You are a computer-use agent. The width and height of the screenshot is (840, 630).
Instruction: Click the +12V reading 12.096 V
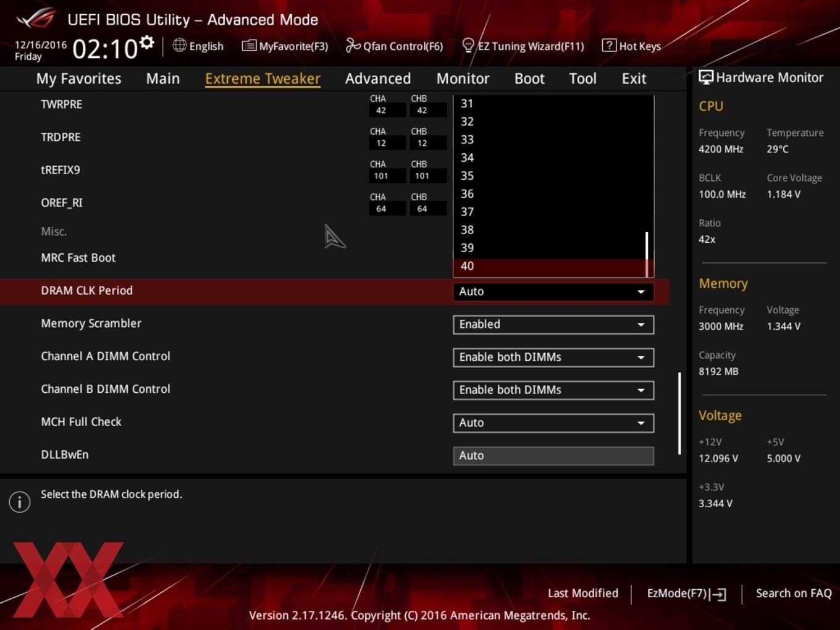pyautogui.click(x=718, y=458)
